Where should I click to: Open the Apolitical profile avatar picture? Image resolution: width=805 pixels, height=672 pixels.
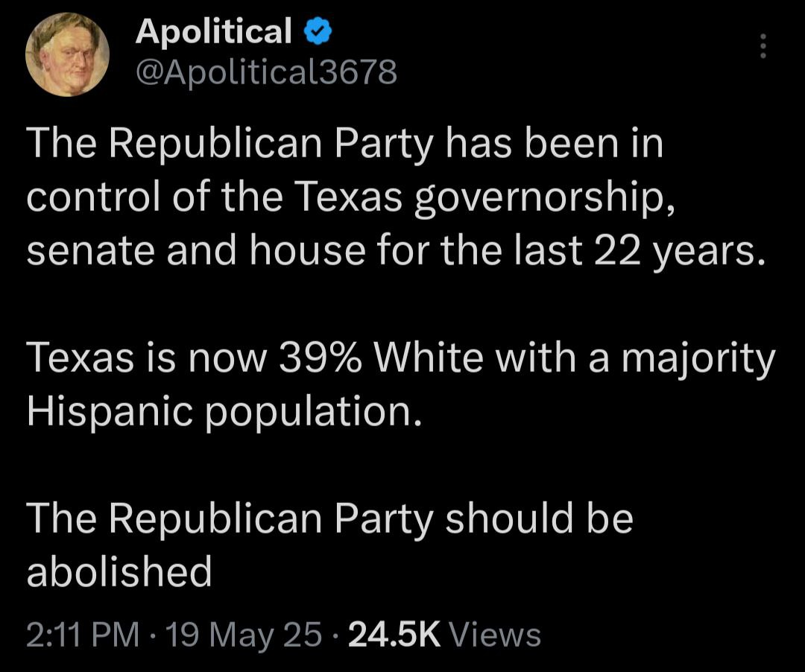[68, 54]
